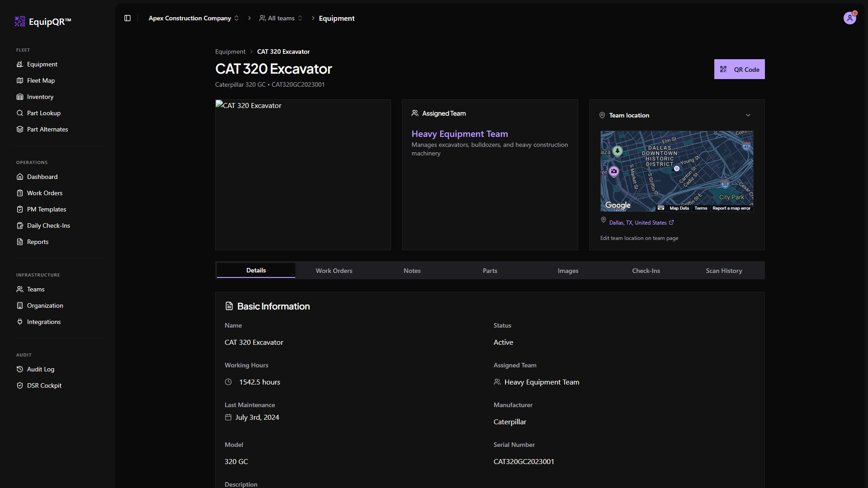Switch to the Details tab
The height and width of the screenshot is (488, 868).
(256, 270)
